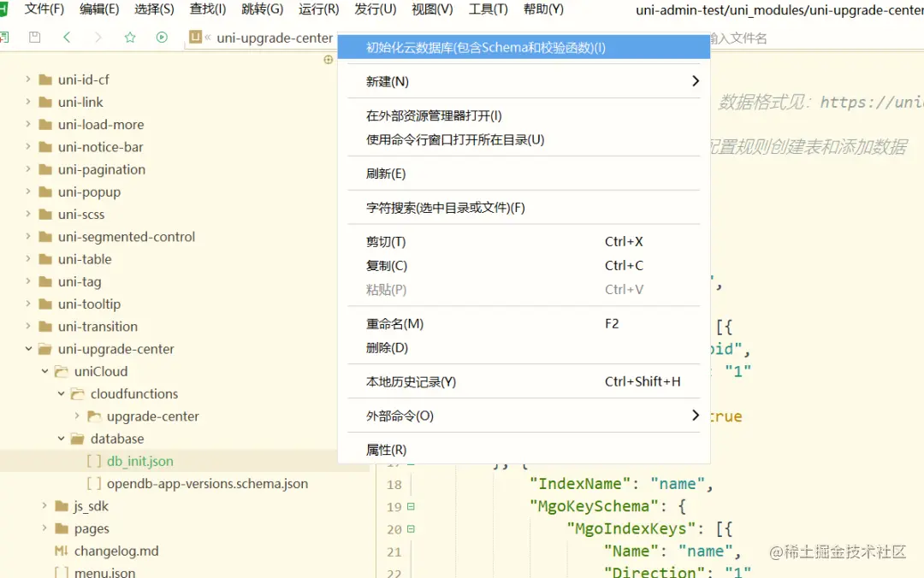Collapse the uniCloud folder
Screen dimensions: 924x578
44,370
